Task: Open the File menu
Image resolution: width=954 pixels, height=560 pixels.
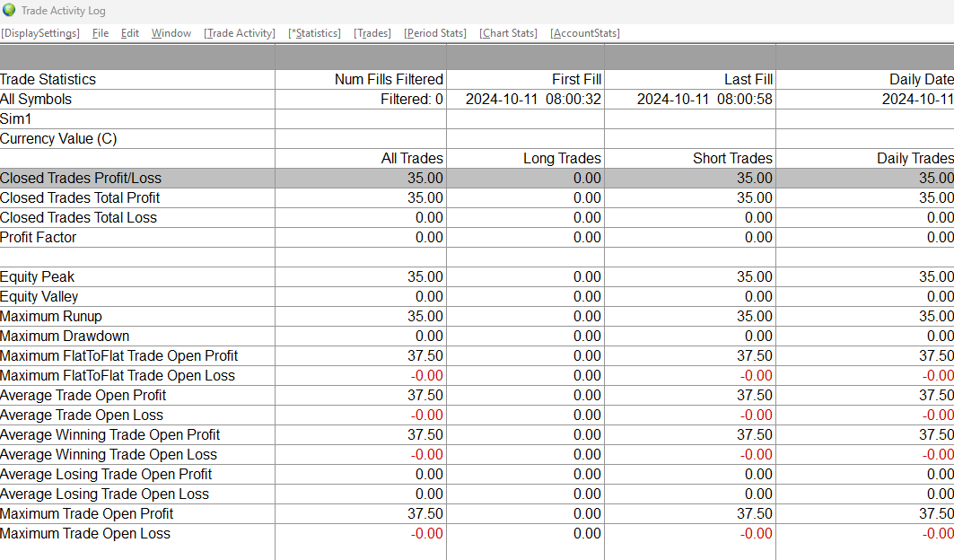Action: [101, 33]
